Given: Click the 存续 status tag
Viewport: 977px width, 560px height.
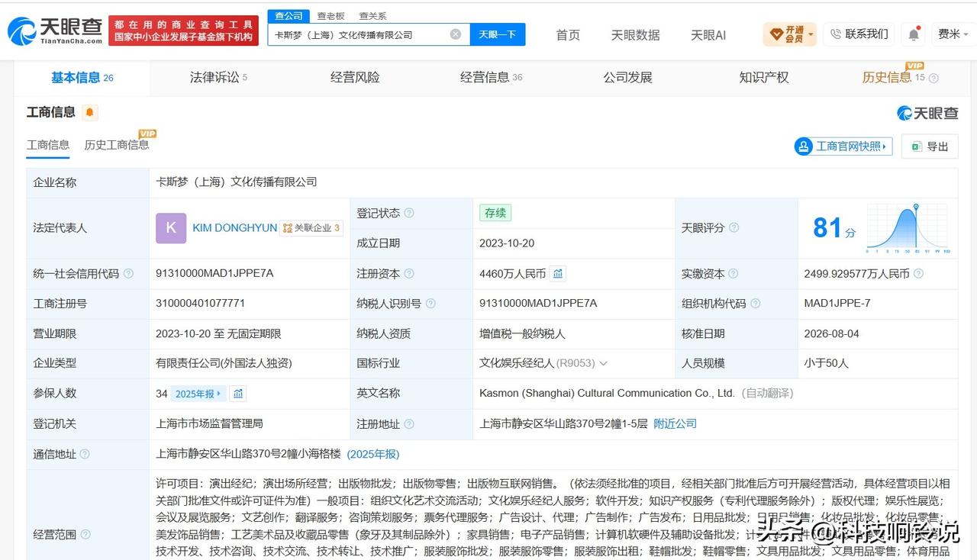Looking at the screenshot, I should point(495,213).
